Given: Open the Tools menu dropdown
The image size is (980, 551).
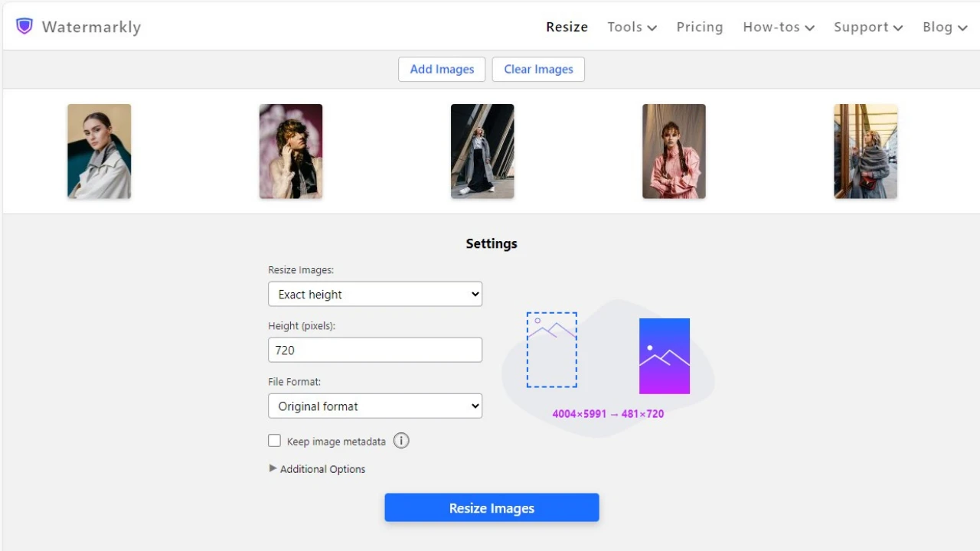Looking at the screenshot, I should 632,27.
